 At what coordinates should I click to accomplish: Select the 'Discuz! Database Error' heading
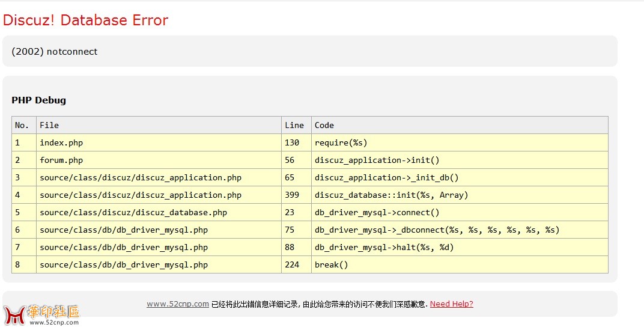pos(85,20)
